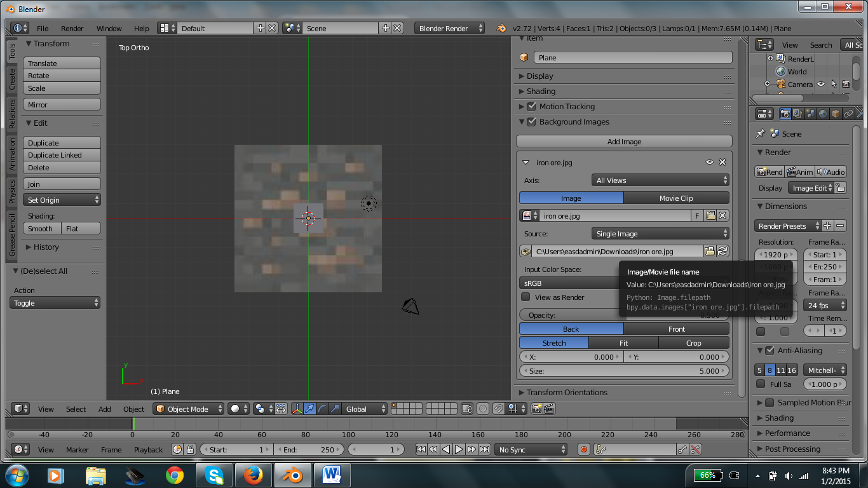Screen dimensions: 868x488
Task: Hide iron ore.jpg background image with eye
Action: 710,162
